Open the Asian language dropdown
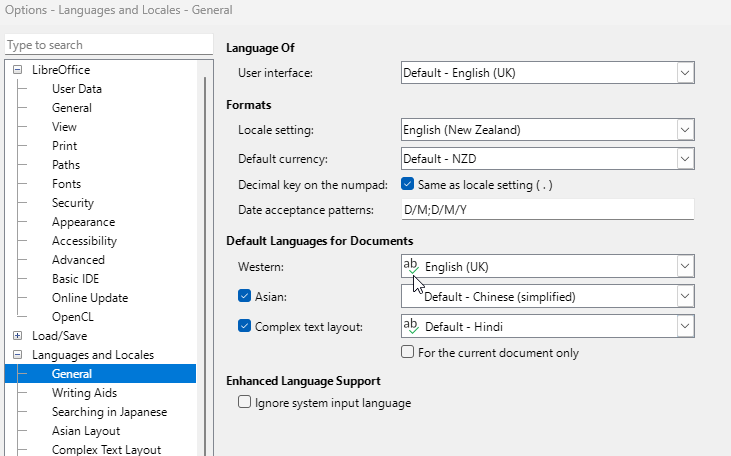Screen dimensions: 731x456 [685, 296]
